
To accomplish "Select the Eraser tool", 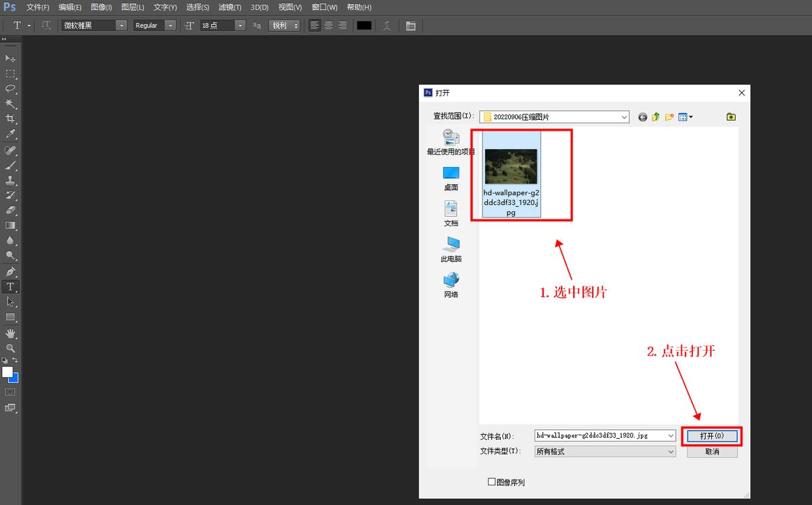I will click(10, 210).
